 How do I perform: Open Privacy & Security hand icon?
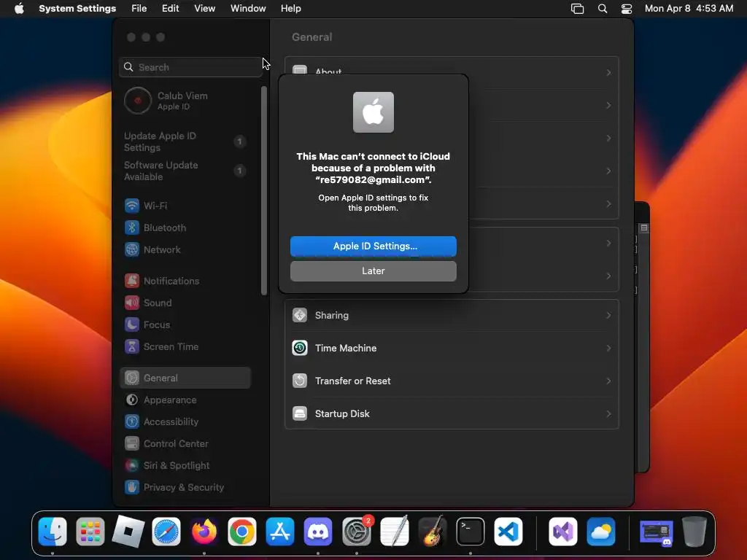[132, 488]
